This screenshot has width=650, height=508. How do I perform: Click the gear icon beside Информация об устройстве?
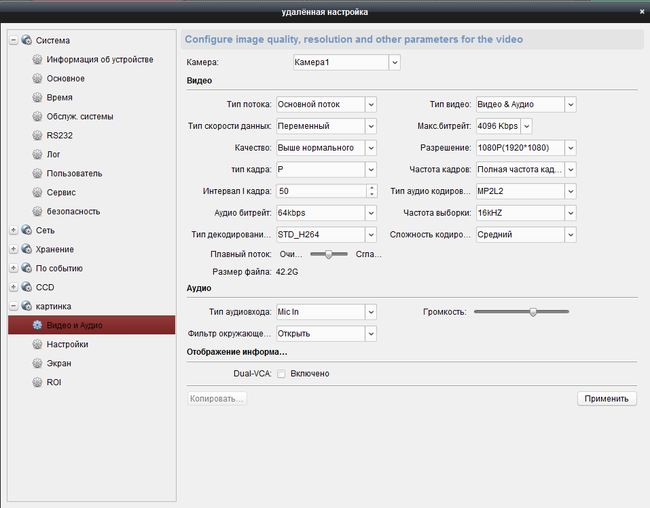pos(37,59)
